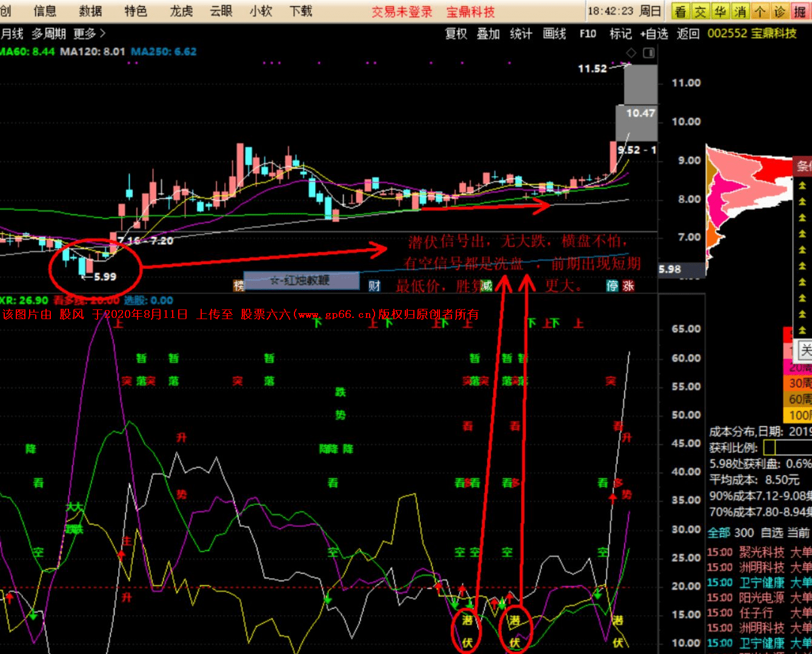Click the 看 yellow shortcut button

[681, 12]
